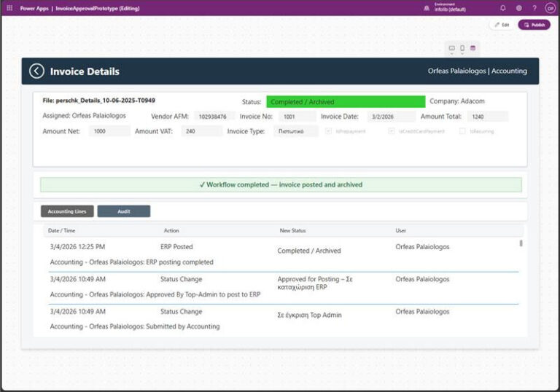Select the 3/4/2026 12:25 PM audit entry
The image size is (560, 392).
click(x=284, y=254)
